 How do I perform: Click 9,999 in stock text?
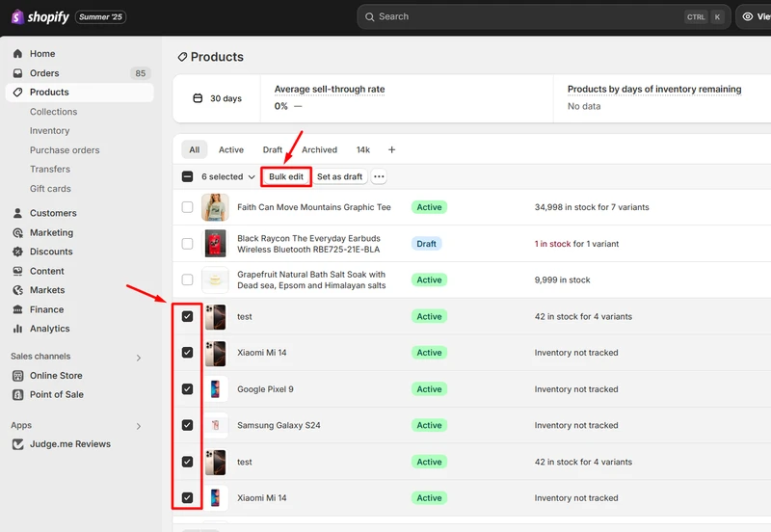click(x=562, y=279)
